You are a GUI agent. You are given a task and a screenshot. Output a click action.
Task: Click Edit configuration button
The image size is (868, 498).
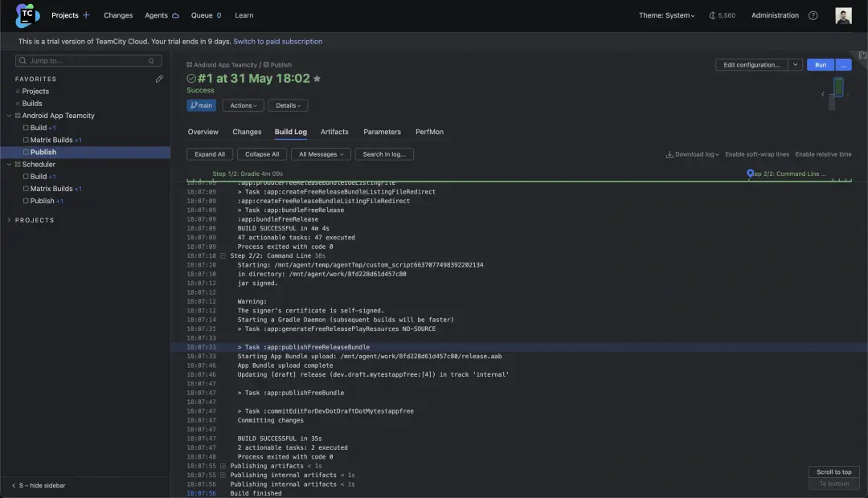click(x=751, y=65)
